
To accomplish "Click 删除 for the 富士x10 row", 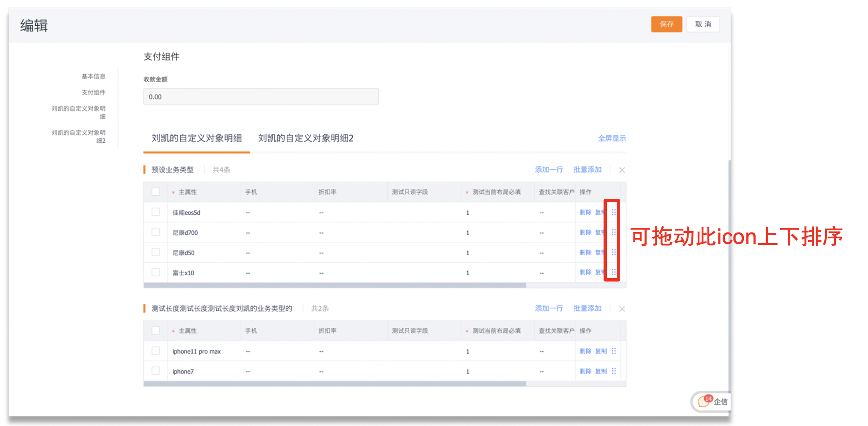I will [x=585, y=272].
